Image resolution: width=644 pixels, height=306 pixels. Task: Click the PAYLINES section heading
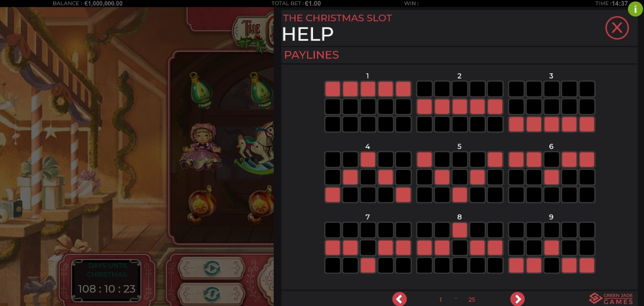point(311,55)
